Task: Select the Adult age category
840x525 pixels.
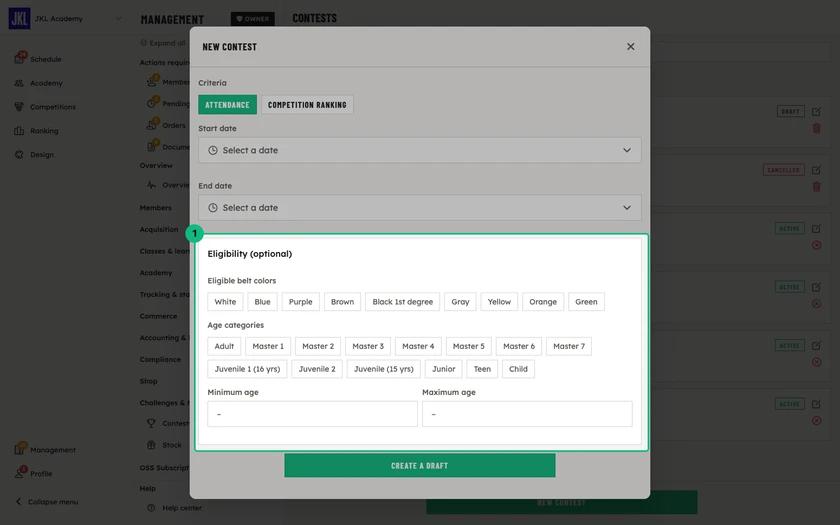Action: tap(224, 346)
